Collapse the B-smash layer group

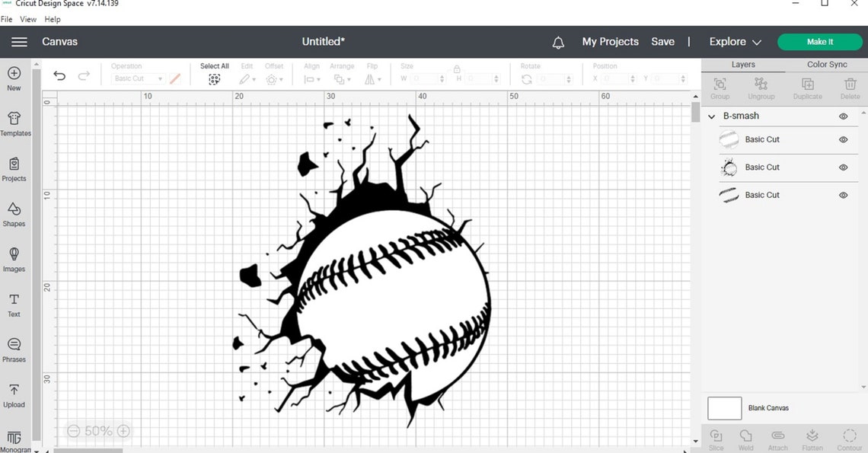[x=711, y=116]
